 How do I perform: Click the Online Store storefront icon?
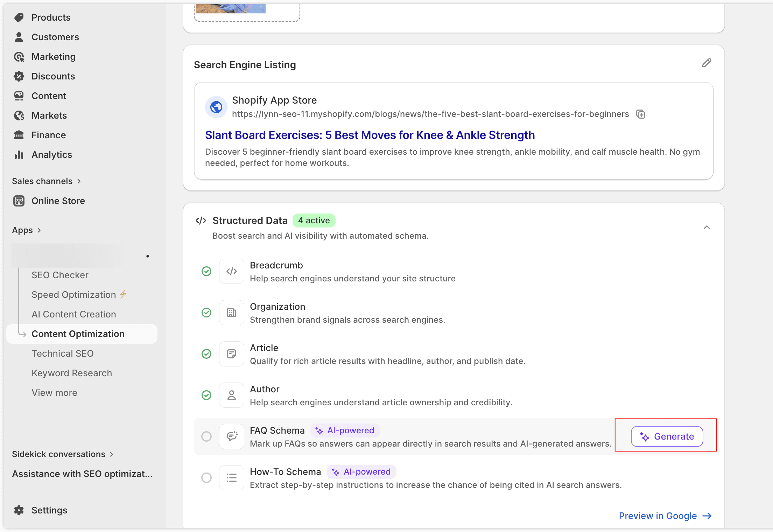click(19, 201)
